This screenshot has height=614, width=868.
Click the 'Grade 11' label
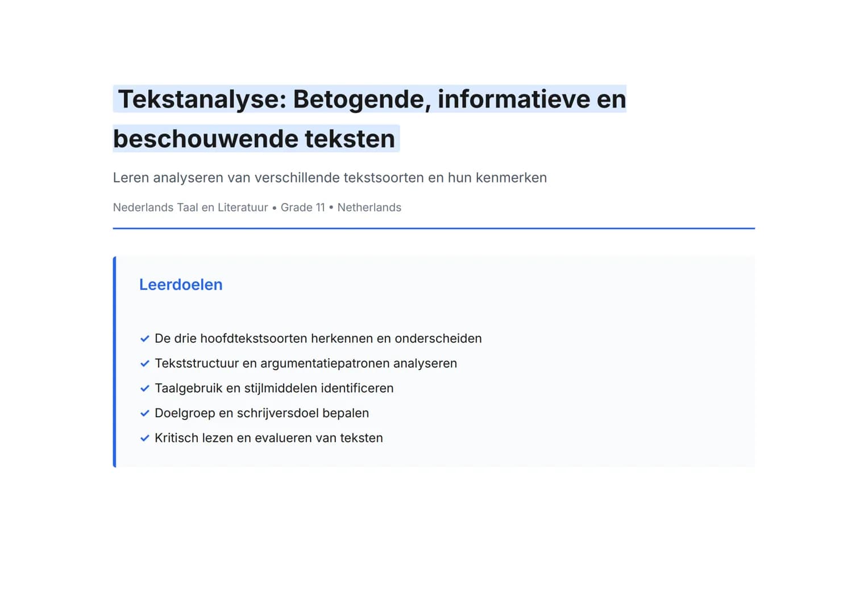coord(302,208)
